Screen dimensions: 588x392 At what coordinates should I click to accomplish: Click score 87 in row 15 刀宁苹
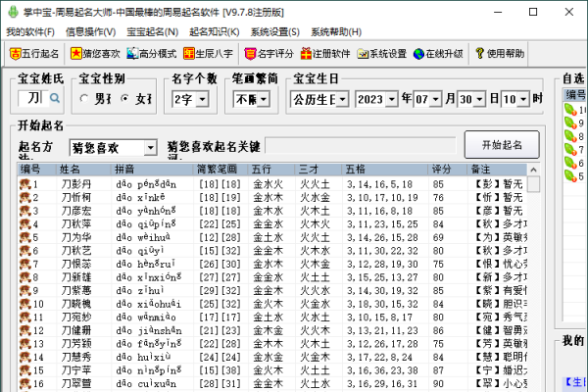click(x=438, y=370)
